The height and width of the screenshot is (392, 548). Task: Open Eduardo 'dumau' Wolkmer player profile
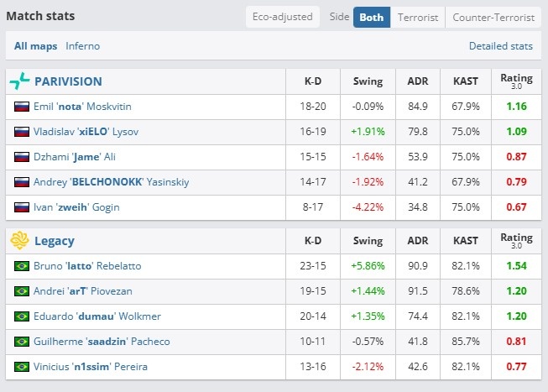(97, 316)
